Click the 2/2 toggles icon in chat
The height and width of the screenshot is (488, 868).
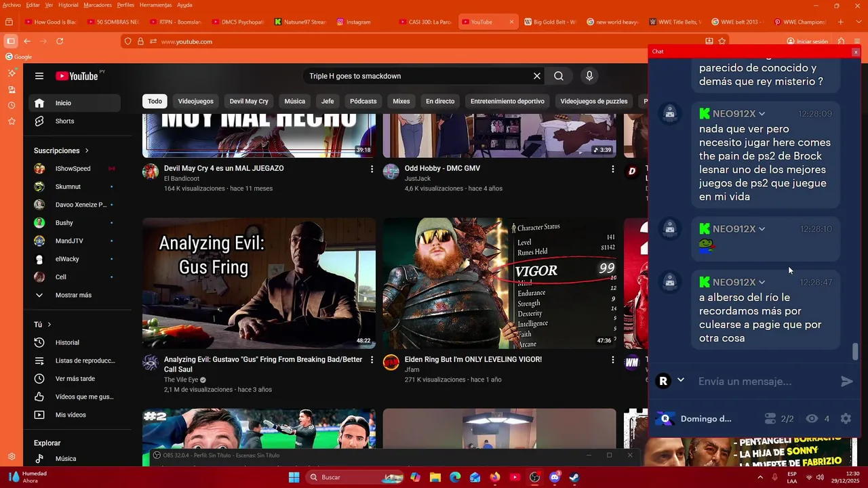tap(770, 419)
